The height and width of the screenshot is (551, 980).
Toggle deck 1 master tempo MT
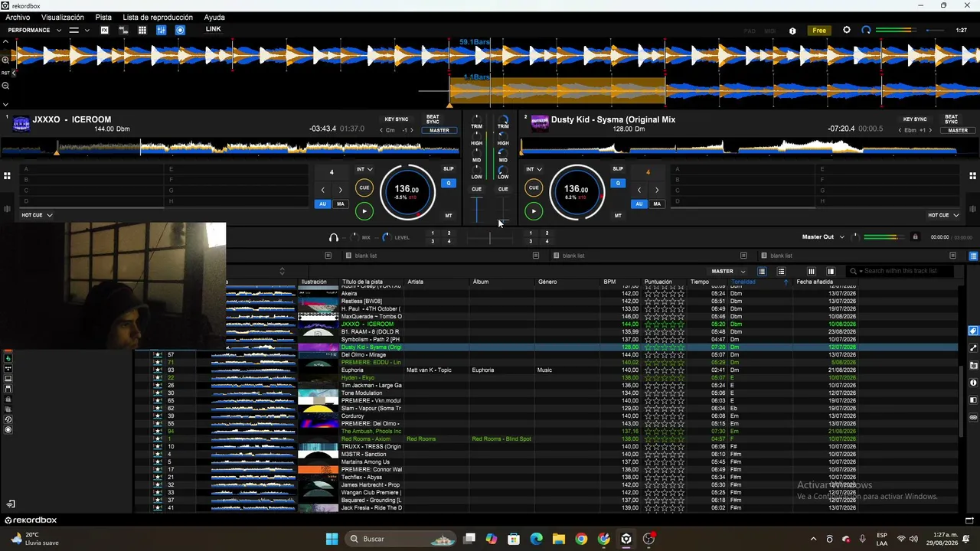(x=449, y=216)
